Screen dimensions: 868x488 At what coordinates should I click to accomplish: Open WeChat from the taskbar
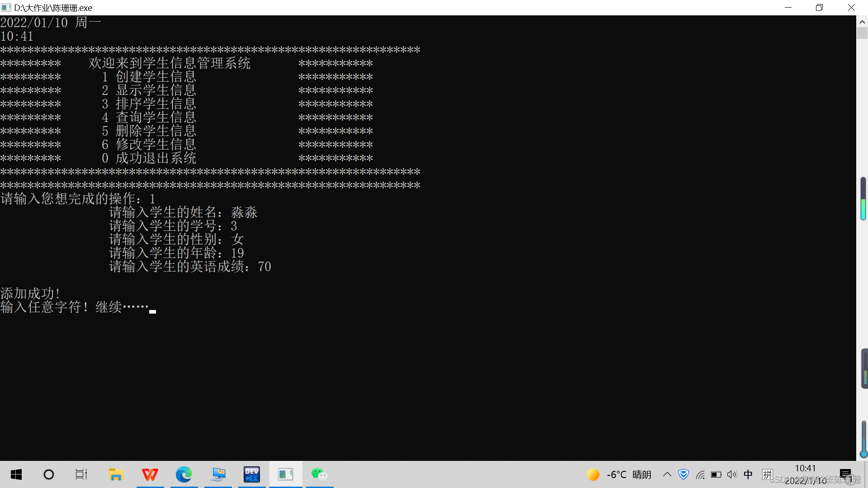pos(319,474)
